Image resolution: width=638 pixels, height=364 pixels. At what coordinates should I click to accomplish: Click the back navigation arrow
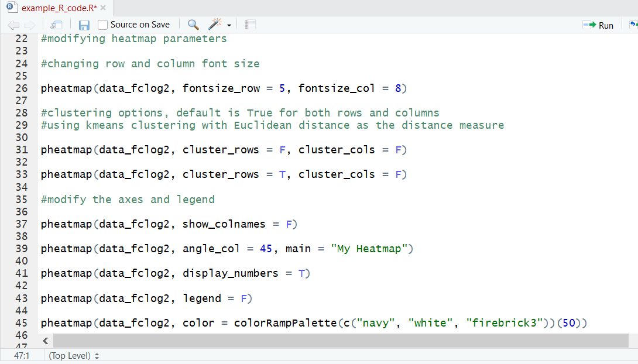(13, 25)
